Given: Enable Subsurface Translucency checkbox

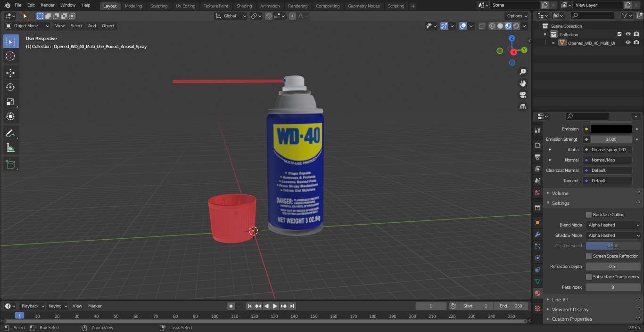Looking at the screenshot, I should pos(589,277).
